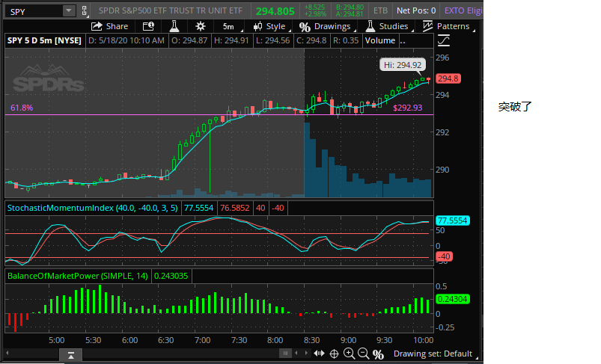The width and height of the screenshot is (601, 364).
Task: Open the flask quick-study icon
Action: [174, 26]
